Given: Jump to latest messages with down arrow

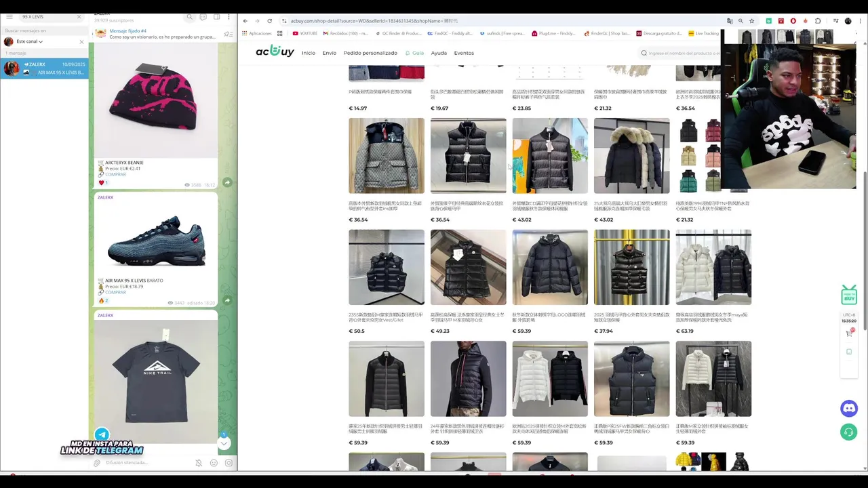Looking at the screenshot, I should 224,443.
